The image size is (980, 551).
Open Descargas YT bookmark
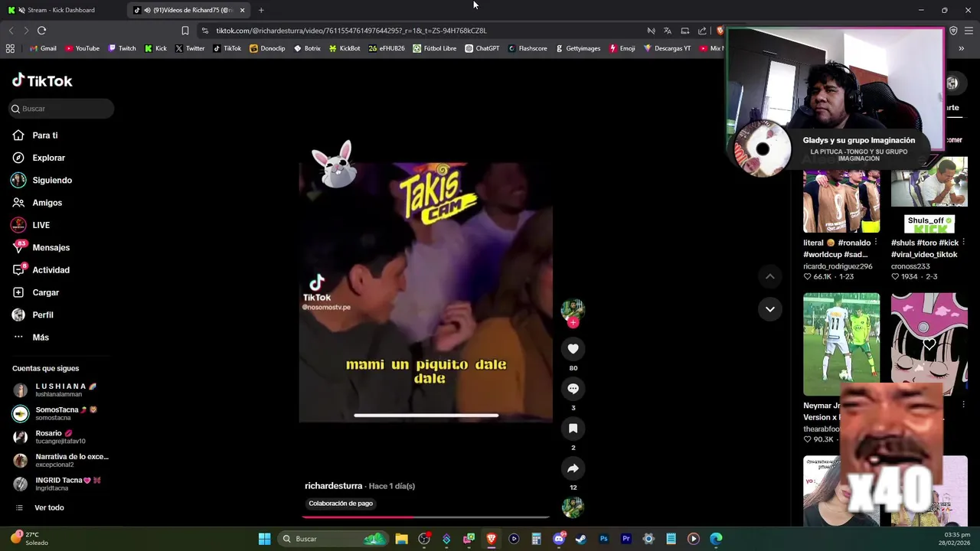(x=667, y=48)
